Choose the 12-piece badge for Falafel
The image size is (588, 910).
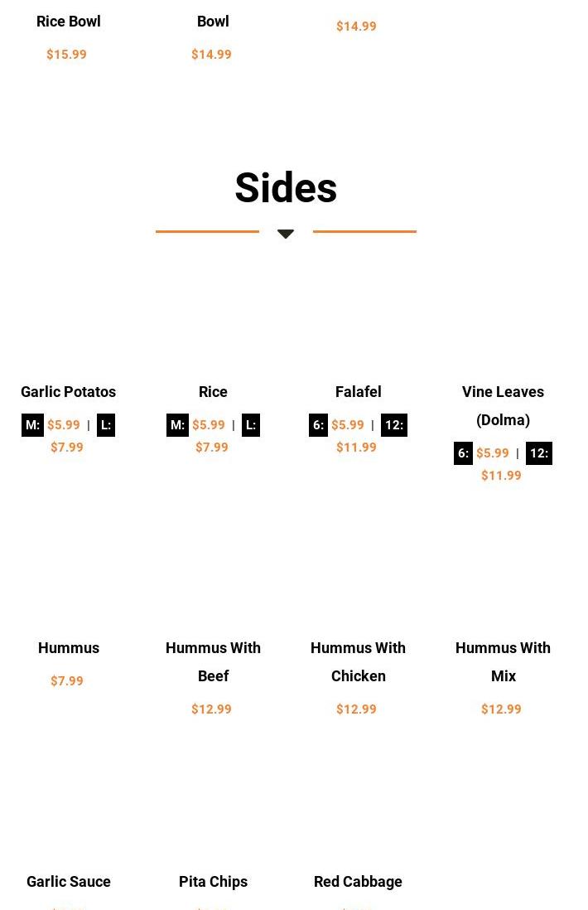(x=394, y=425)
